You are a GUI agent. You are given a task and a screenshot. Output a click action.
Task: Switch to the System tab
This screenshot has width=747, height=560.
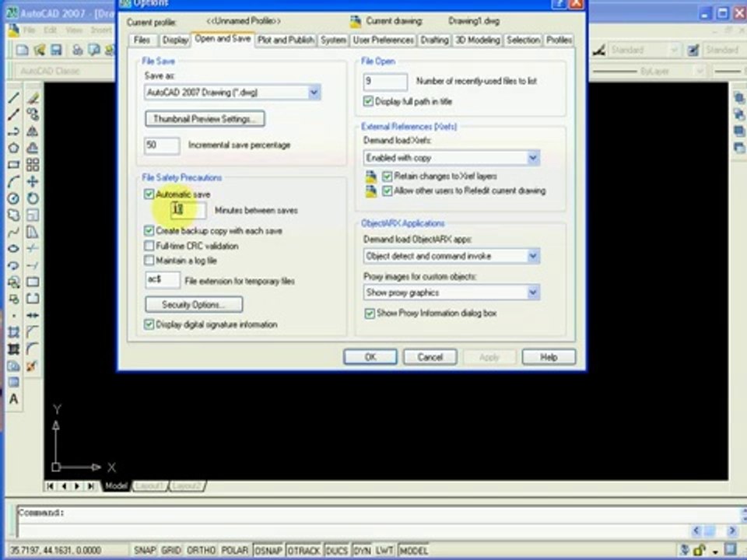[x=333, y=40]
